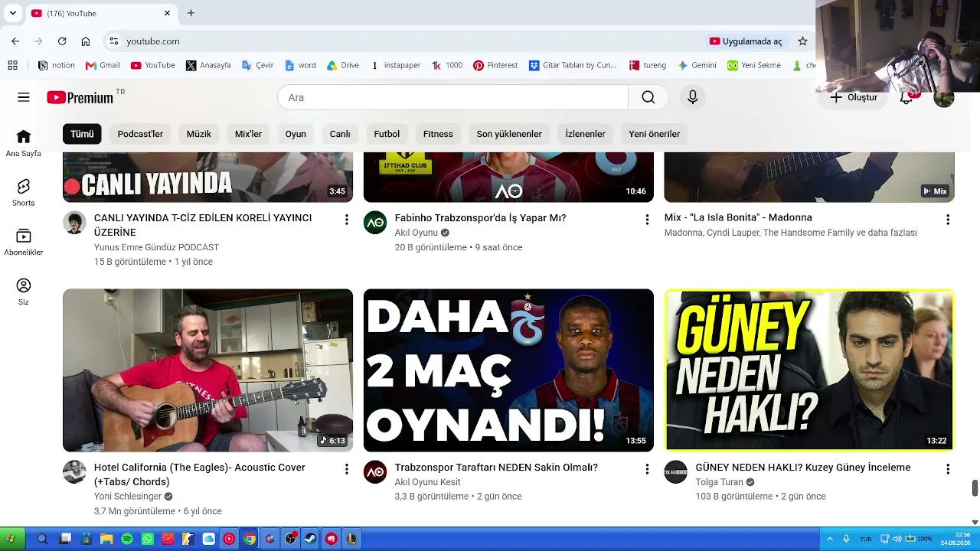Go to YouTube Premium home via logo

pyautogui.click(x=80, y=97)
